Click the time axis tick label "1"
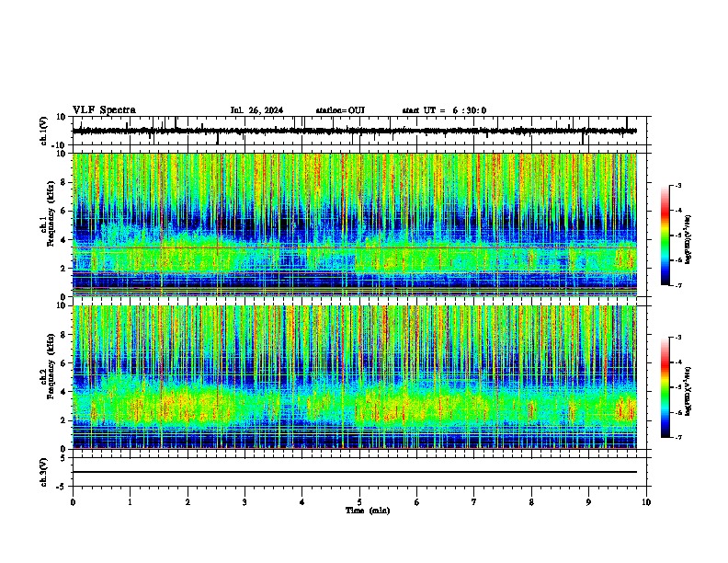Viewport: 728px width, 563px height. tap(130, 502)
